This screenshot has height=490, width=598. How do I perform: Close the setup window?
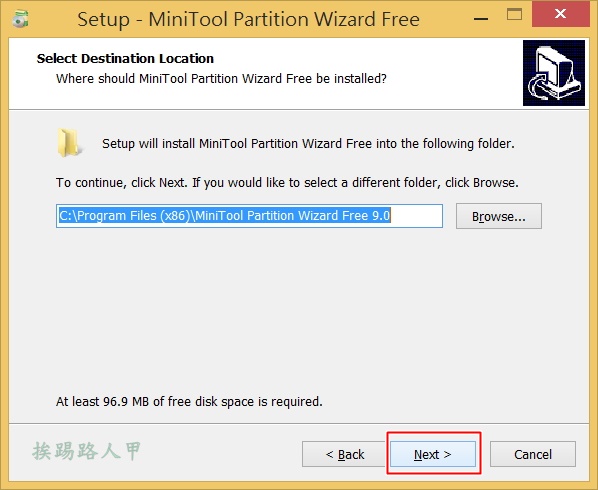pyautogui.click(x=561, y=14)
